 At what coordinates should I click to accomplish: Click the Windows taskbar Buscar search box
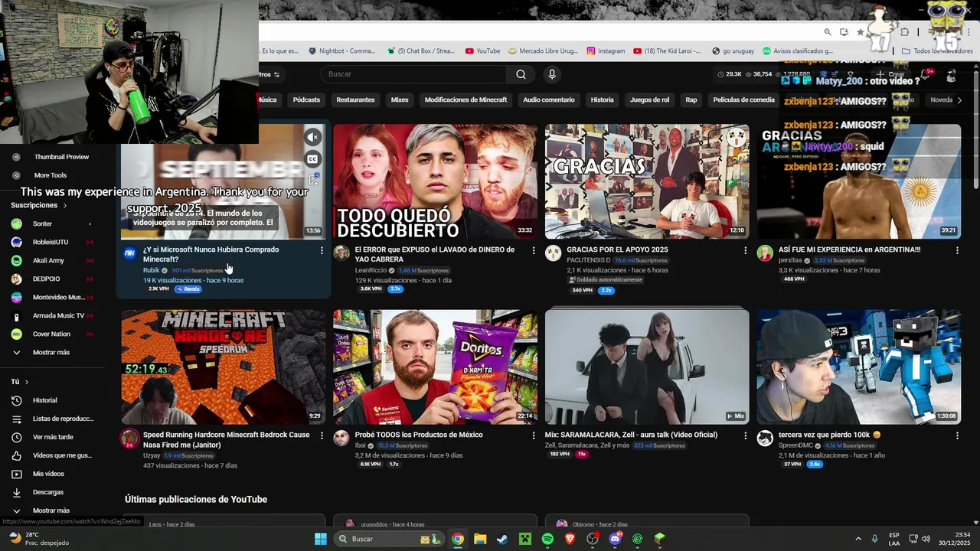[390, 539]
